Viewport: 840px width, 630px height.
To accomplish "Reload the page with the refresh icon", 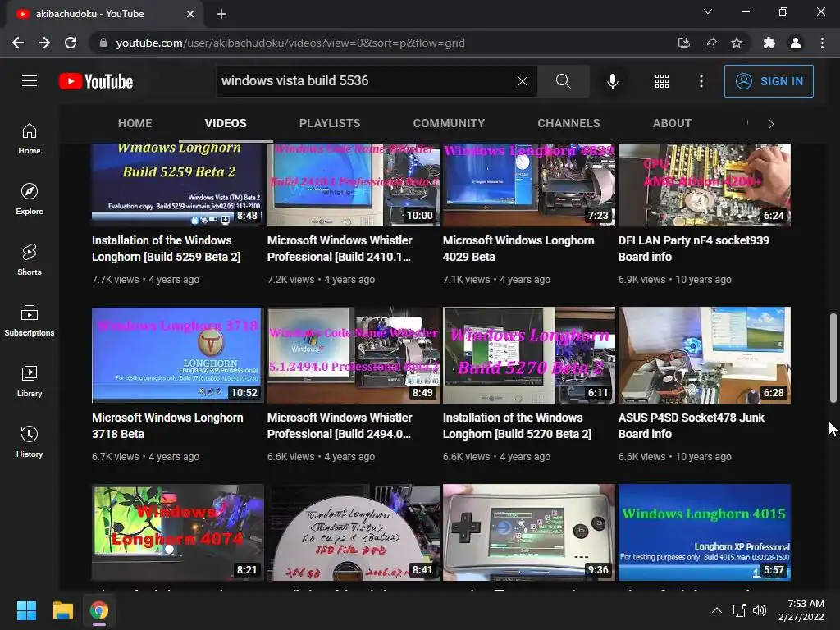I will coord(71,43).
